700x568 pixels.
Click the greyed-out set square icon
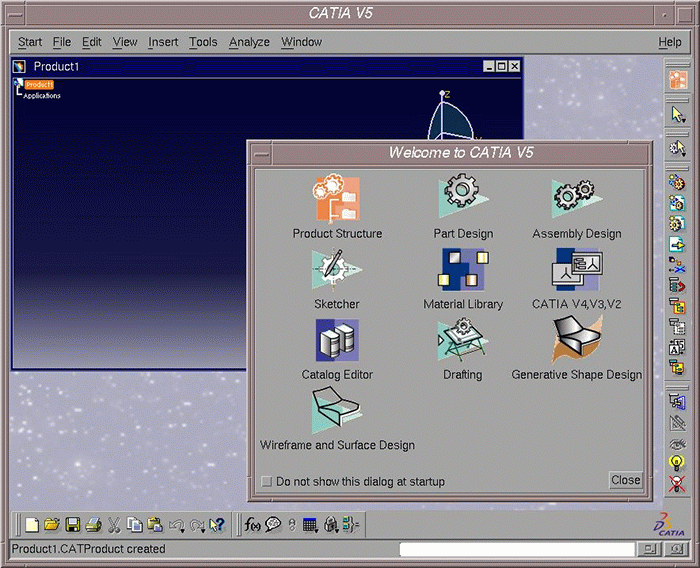(x=677, y=422)
